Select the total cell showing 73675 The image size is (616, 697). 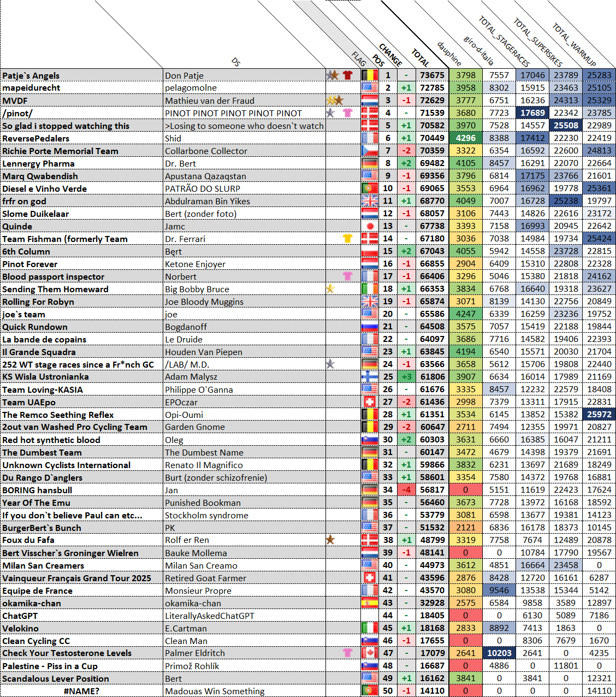point(432,75)
